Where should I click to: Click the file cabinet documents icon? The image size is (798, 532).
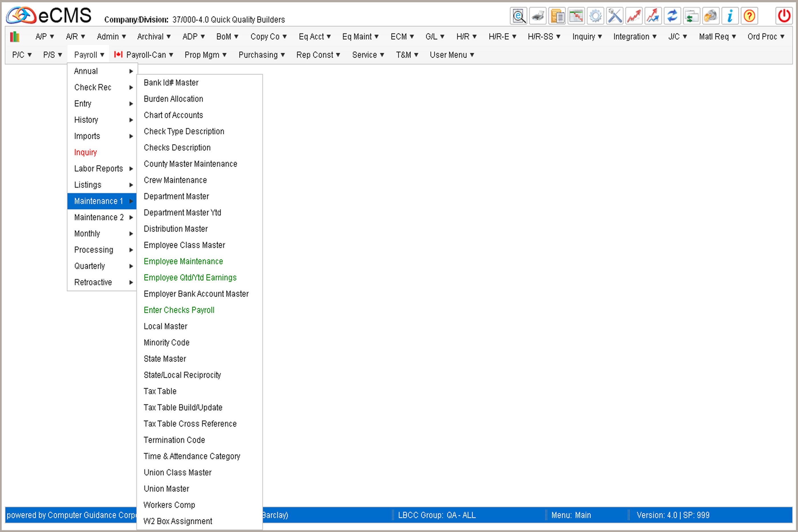[x=557, y=16]
